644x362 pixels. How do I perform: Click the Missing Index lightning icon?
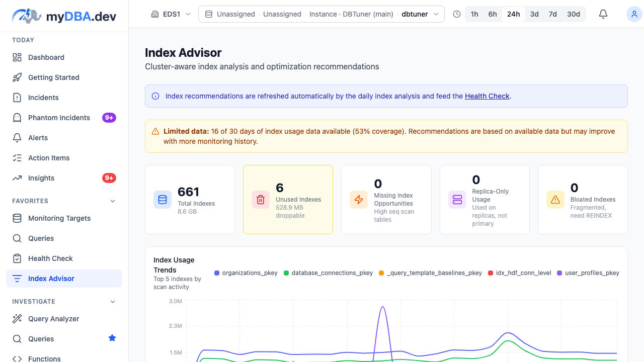point(359,200)
